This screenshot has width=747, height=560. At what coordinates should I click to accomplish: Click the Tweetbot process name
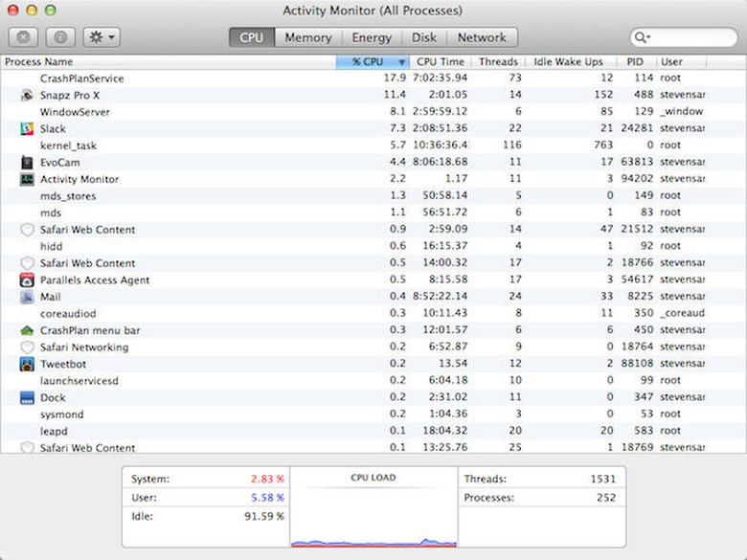(63, 364)
